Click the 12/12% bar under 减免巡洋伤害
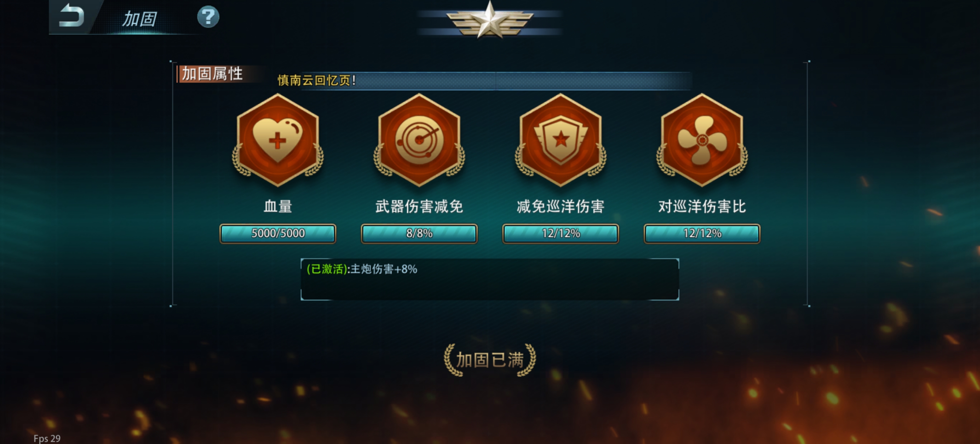 click(x=560, y=233)
